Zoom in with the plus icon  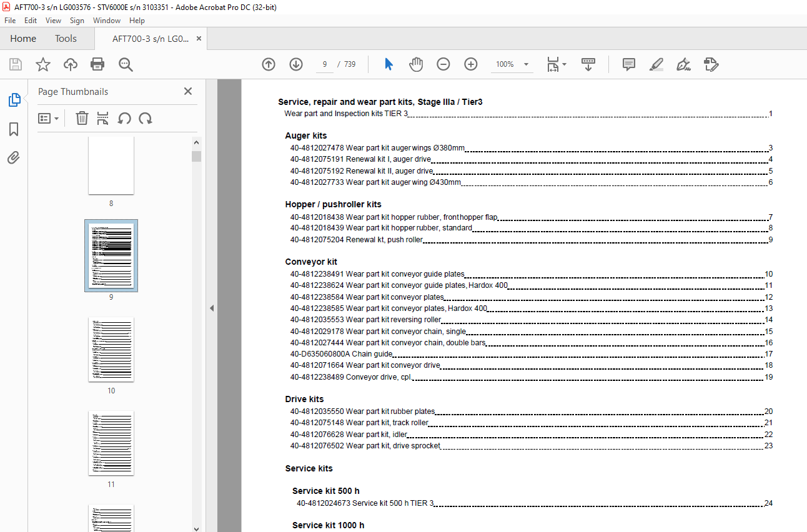(471, 64)
